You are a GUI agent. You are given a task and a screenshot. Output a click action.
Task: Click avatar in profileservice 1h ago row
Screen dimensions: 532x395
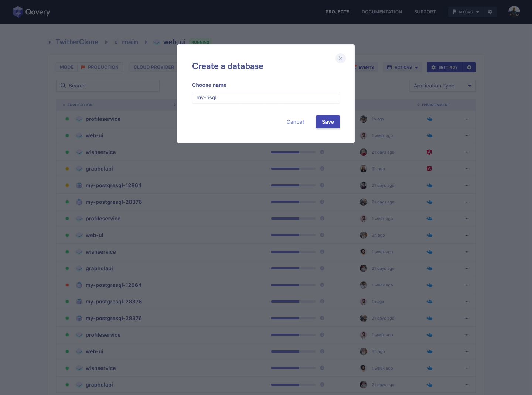click(364, 119)
